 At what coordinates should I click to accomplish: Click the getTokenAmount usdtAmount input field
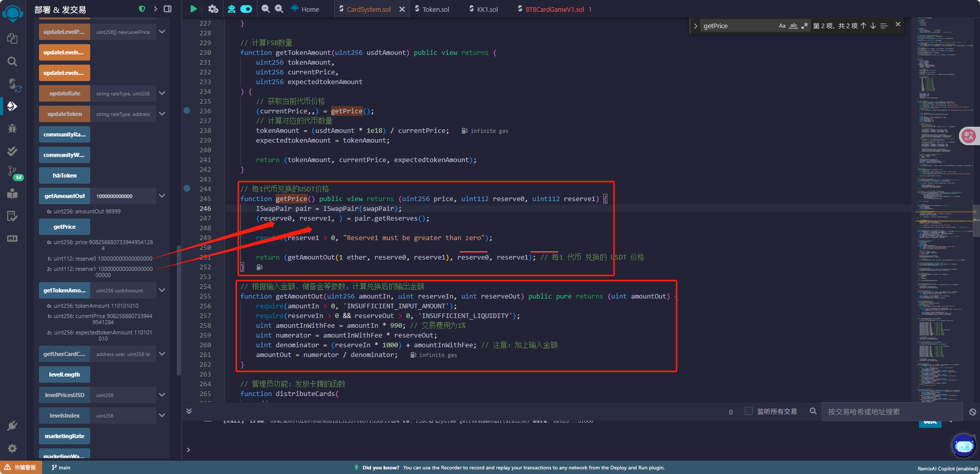123,290
